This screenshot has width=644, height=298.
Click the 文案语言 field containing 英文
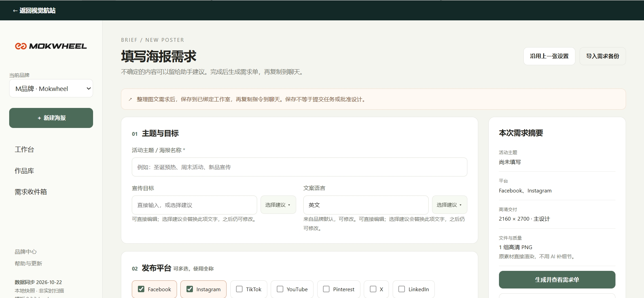click(x=366, y=205)
